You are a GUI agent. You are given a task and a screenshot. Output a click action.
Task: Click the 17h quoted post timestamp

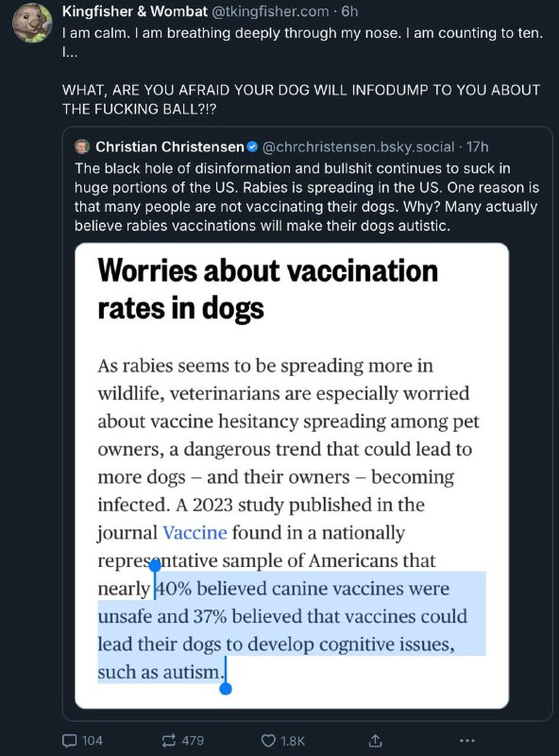pos(478,146)
